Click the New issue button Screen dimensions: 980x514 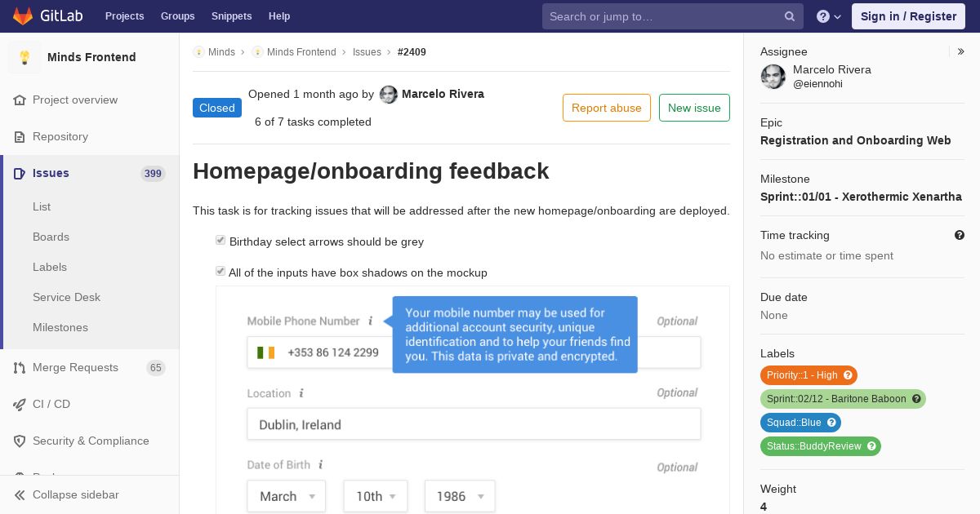[694, 108]
